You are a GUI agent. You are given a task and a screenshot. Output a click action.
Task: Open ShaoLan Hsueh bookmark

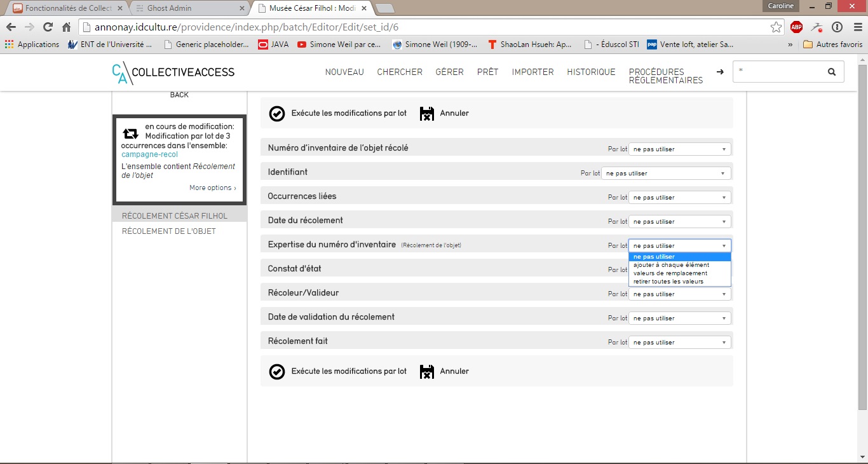point(530,44)
